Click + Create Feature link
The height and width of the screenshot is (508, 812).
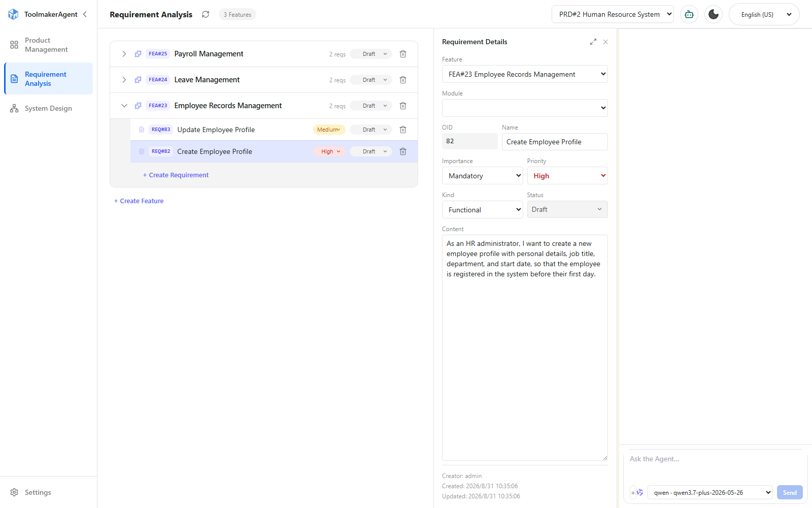click(139, 201)
